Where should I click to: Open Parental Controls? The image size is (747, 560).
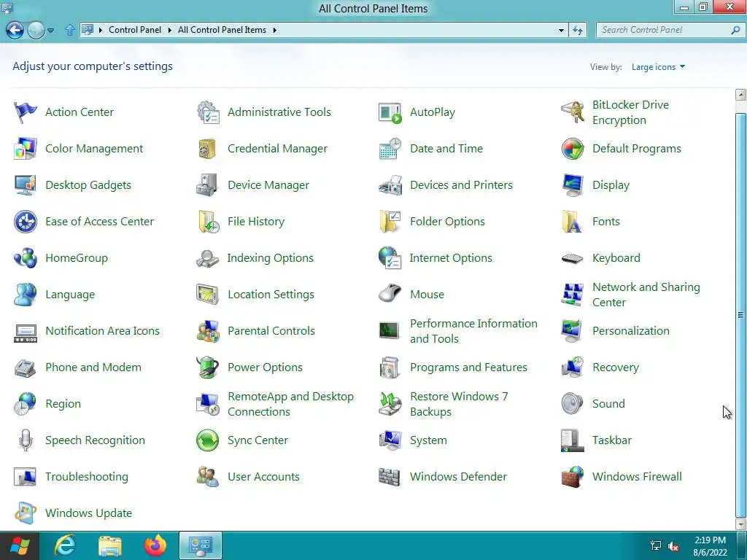[271, 331]
